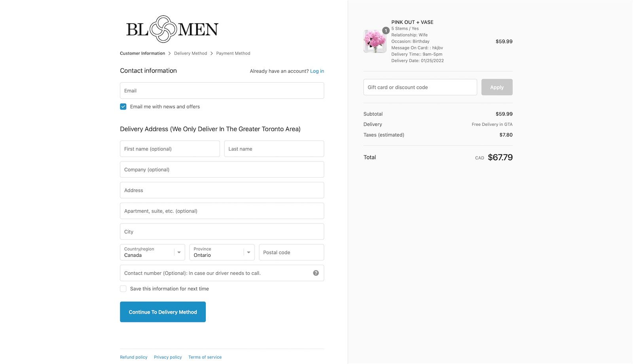Open the Pink Out vase product thumbnail
The width and height of the screenshot is (633, 364).
[x=375, y=41]
